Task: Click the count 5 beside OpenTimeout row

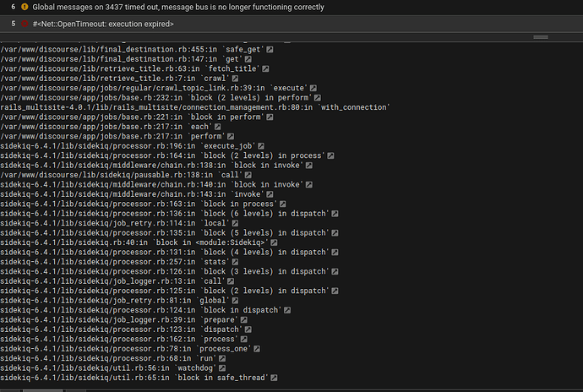Action: [x=13, y=24]
